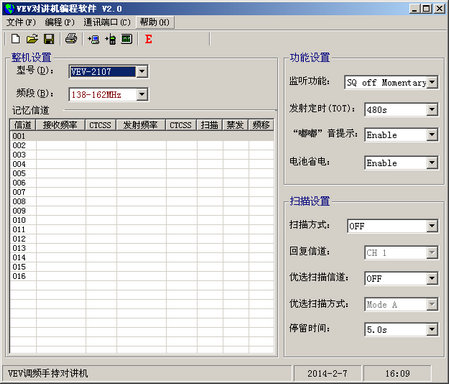449x384 pixels.
Task: Click status bar text VEV调频手持对讲机
Action: tap(48, 373)
